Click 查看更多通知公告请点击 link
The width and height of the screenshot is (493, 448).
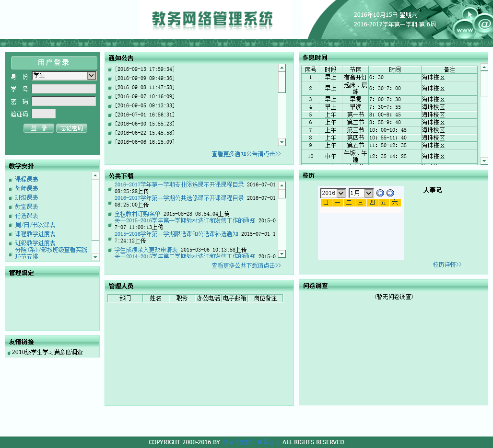coord(246,154)
